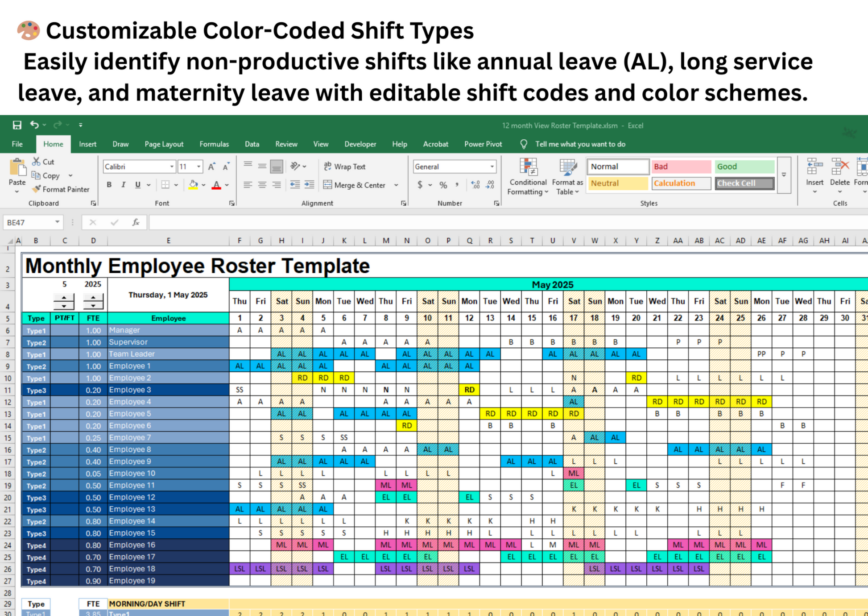Expand the General number format dropdown
The width and height of the screenshot is (868, 616).
pyautogui.click(x=492, y=166)
